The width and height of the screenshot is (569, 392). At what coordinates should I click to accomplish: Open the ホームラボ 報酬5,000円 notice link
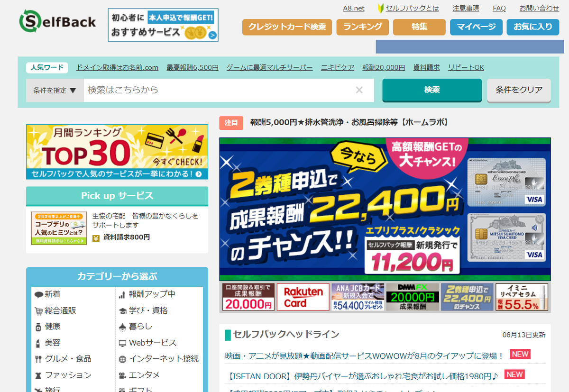click(349, 122)
